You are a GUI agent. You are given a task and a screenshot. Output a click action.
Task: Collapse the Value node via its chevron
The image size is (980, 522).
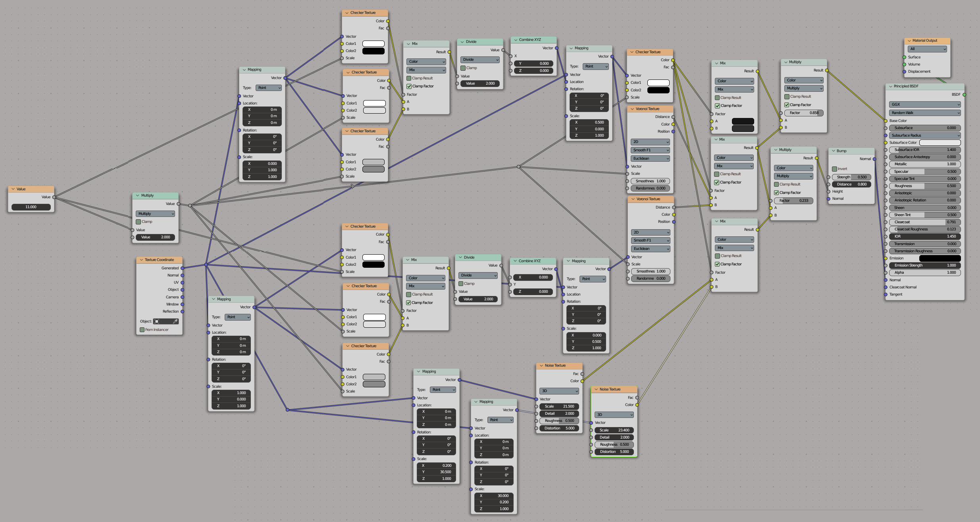(x=13, y=189)
